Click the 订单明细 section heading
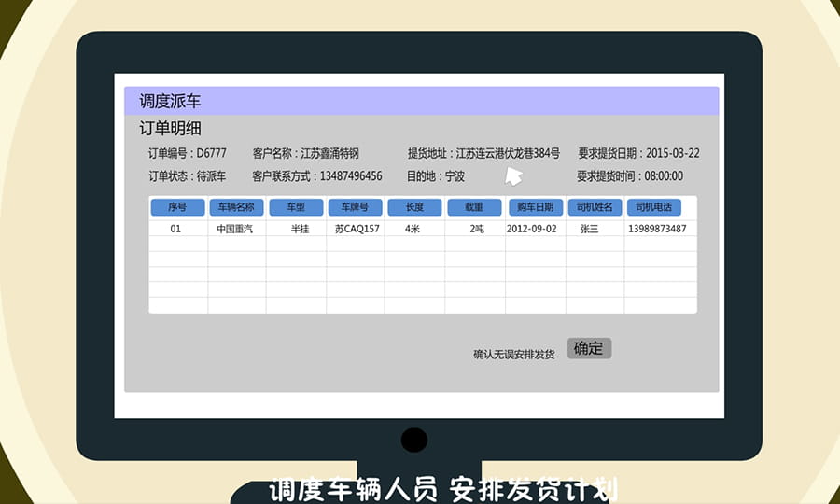 [x=170, y=129]
